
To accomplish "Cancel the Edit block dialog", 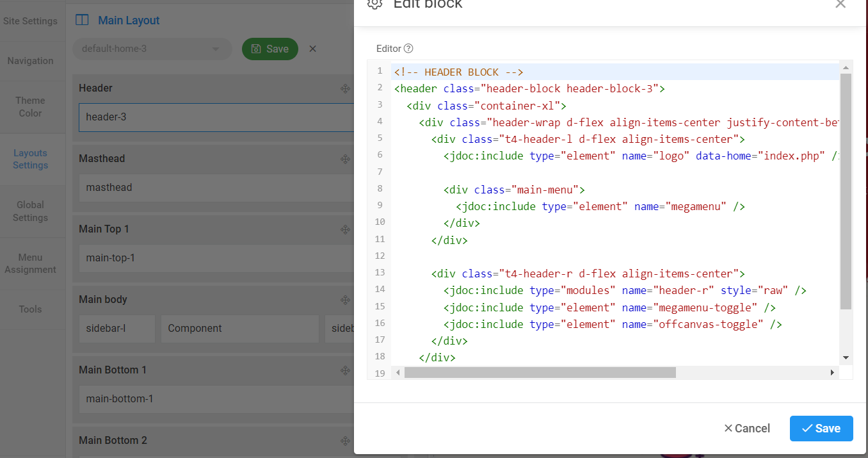I will pos(747,429).
